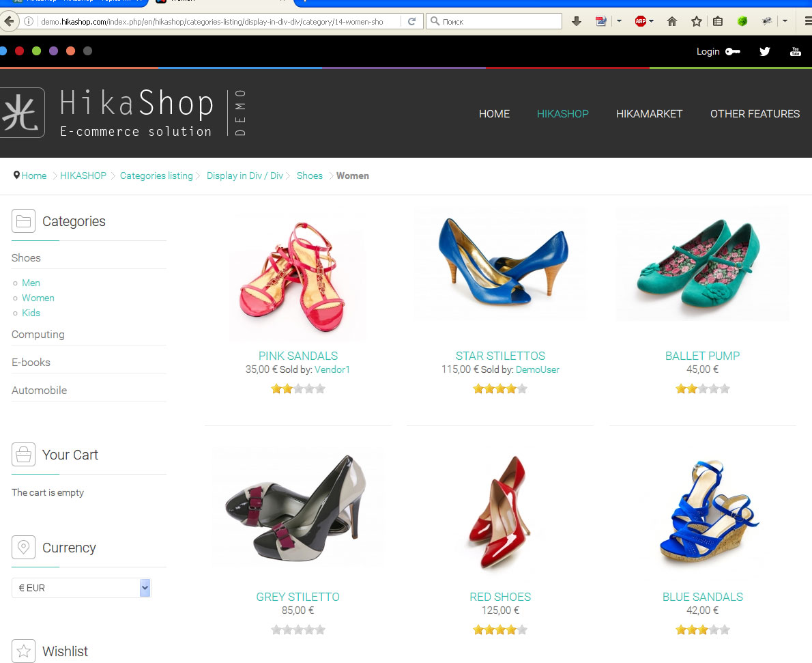Click the breadcrumb map pin icon
812x663 pixels.
[16, 175]
